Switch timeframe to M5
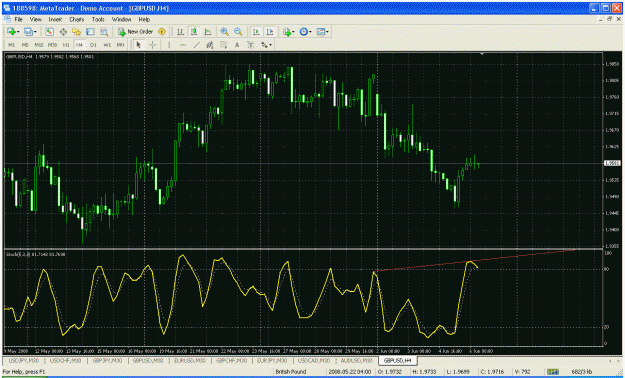Viewport: 625px width, 378px height. [25, 45]
